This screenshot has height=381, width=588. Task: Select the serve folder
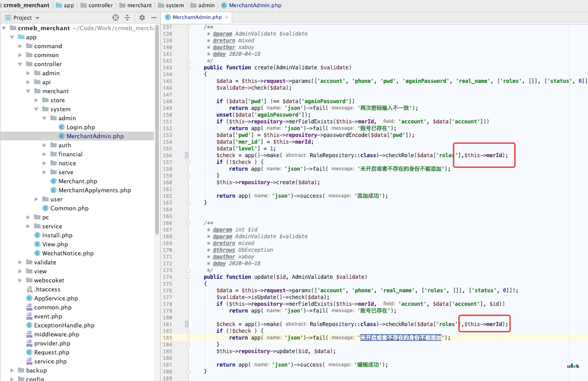pyautogui.click(x=66, y=172)
